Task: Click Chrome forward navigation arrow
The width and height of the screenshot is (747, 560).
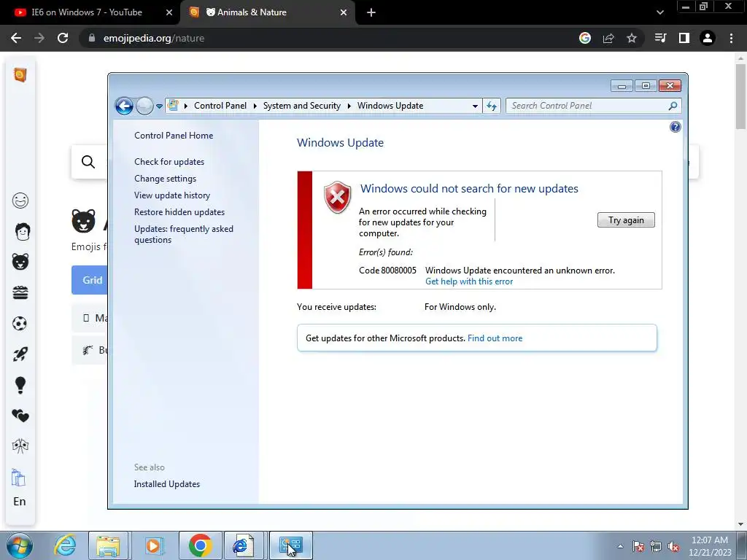Action: pos(39,38)
